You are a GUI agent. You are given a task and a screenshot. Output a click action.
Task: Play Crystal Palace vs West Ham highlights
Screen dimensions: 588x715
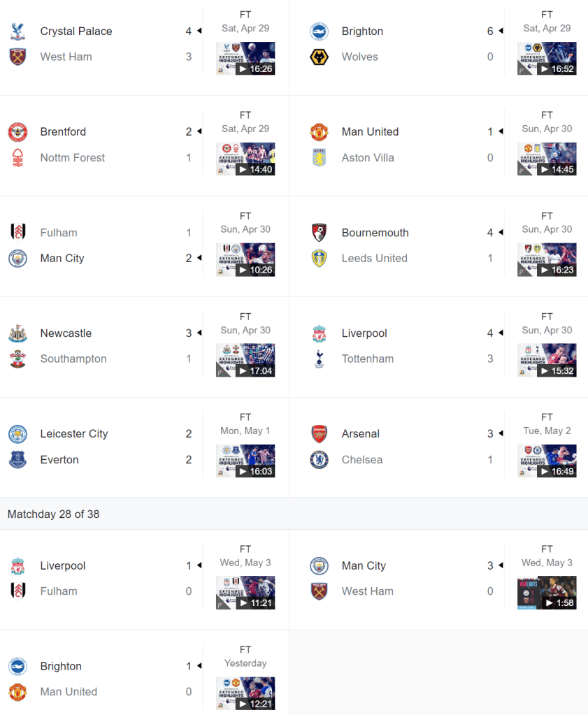(245, 59)
